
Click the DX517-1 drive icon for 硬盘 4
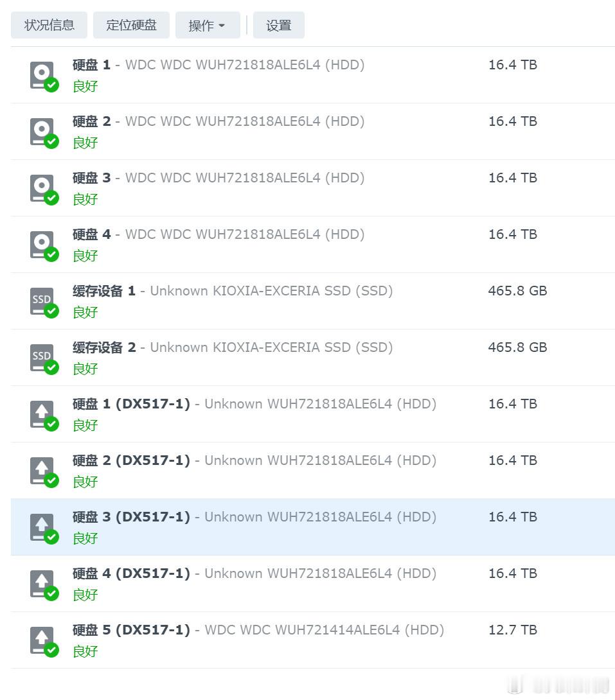click(x=42, y=583)
